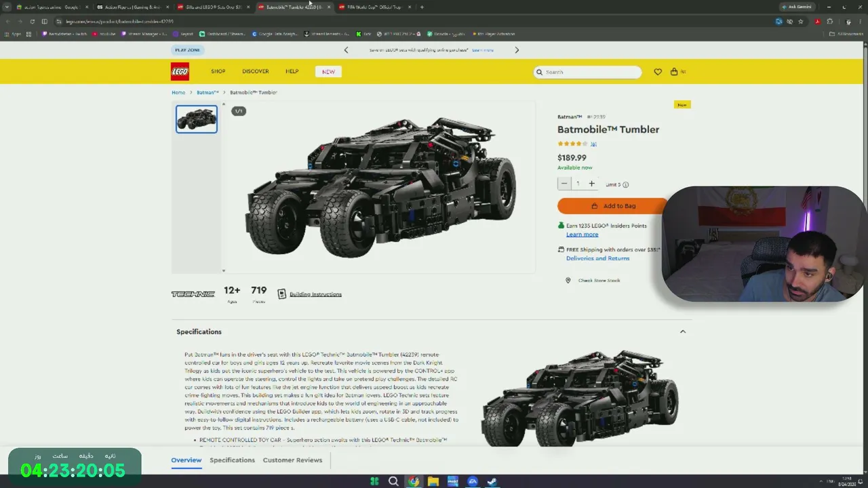Open the wishlist heart icon
This screenshot has height=488, width=868.
pyautogui.click(x=658, y=72)
